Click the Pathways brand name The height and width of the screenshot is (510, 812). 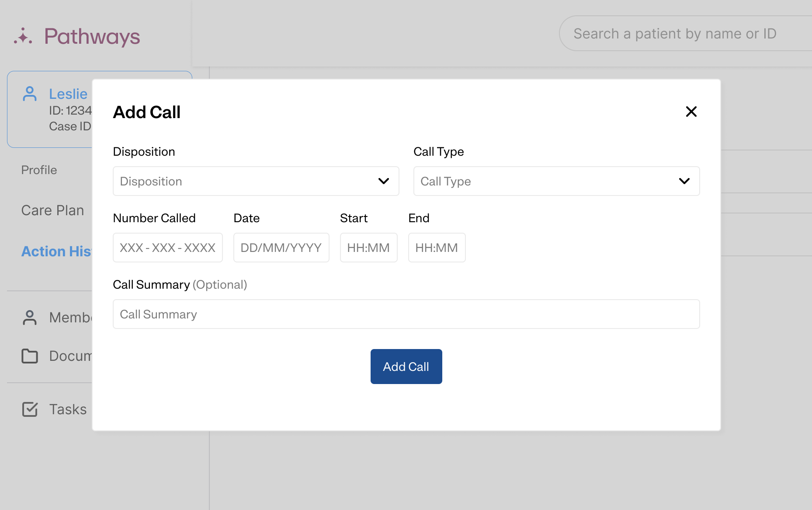(92, 37)
